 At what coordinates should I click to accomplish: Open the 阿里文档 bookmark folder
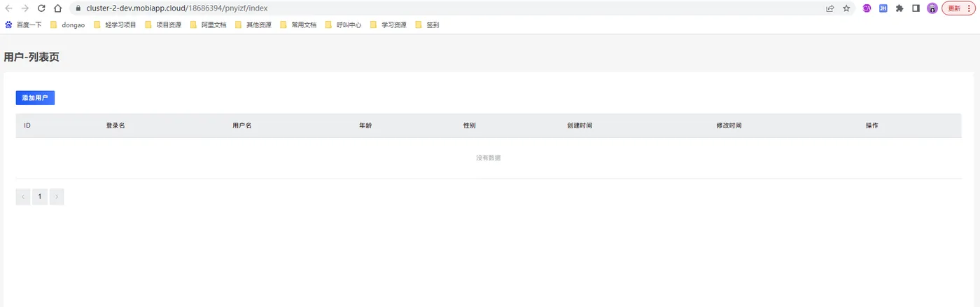pos(208,25)
